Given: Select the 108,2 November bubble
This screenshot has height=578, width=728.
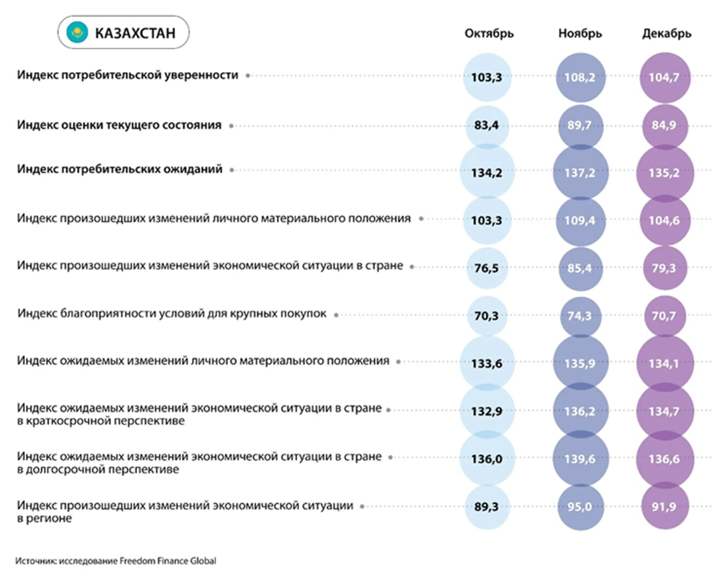Looking at the screenshot, I should (580, 77).
